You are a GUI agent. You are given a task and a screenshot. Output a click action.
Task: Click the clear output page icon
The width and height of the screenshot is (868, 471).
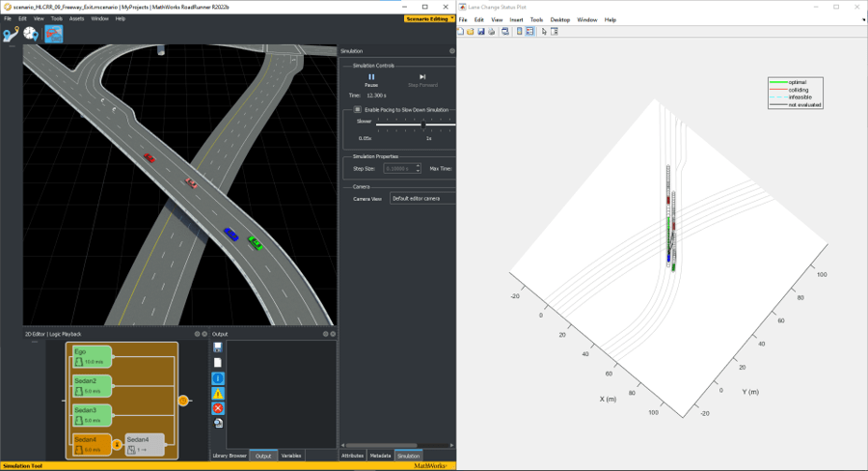[218, 362]
